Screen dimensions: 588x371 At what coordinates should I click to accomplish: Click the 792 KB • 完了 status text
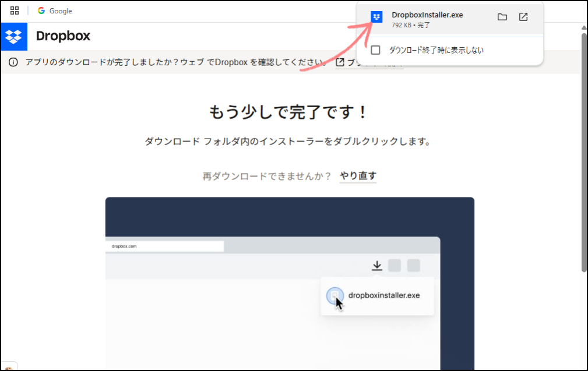(x=411, y=25)
